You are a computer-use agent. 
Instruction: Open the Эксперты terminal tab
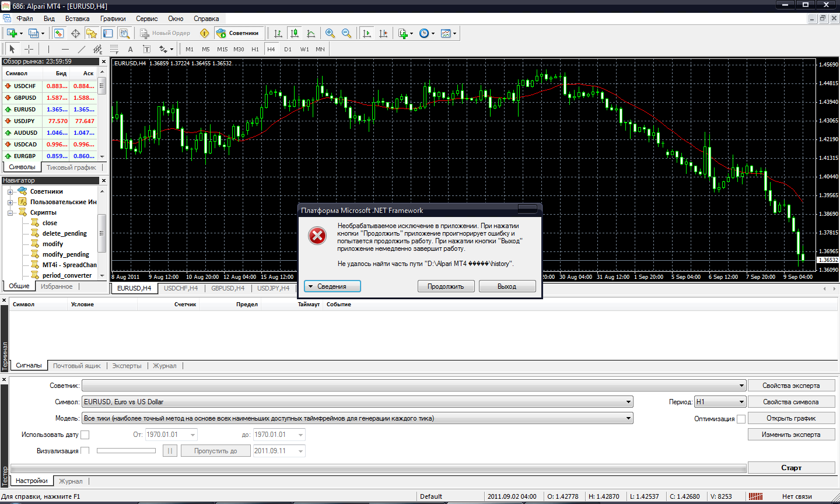[127, 366]
